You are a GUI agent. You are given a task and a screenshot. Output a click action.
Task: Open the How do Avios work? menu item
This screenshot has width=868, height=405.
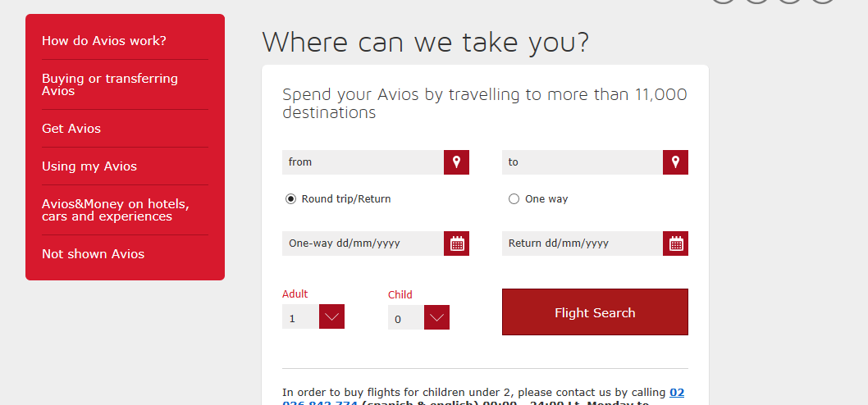pos(104,41)
